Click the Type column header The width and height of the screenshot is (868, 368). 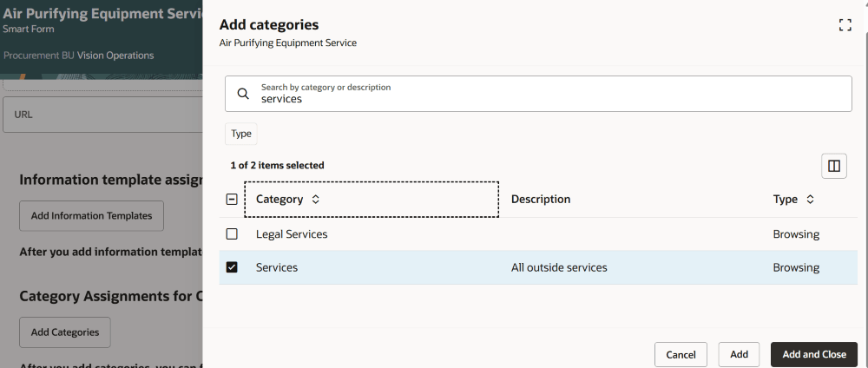(x=786, y=200)
